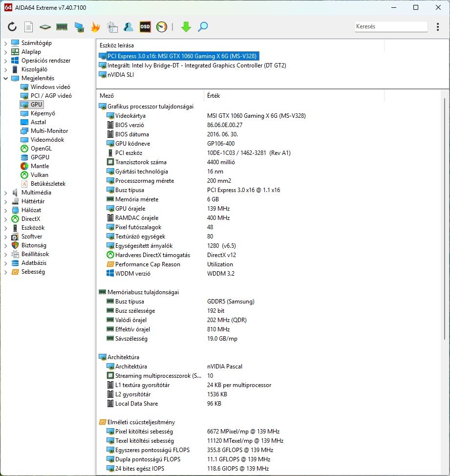The image size is (450, 476).
Task: Expand the Alaplap tree node
Action: pyautogui.click(x=5, y=52)
